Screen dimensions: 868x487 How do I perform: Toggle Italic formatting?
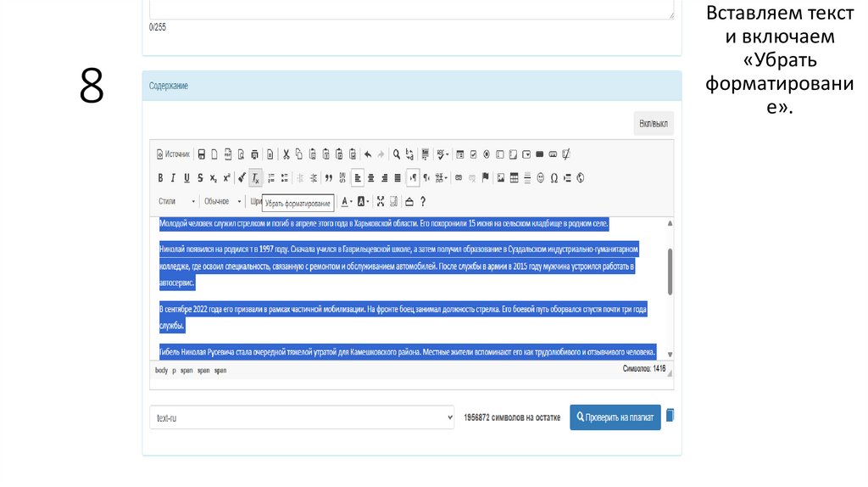coord(173,178)
